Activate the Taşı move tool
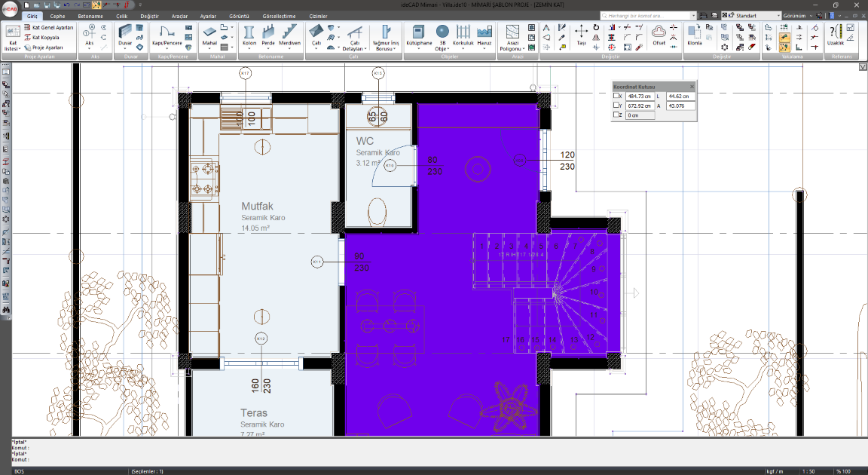 [x=581, y=35]
